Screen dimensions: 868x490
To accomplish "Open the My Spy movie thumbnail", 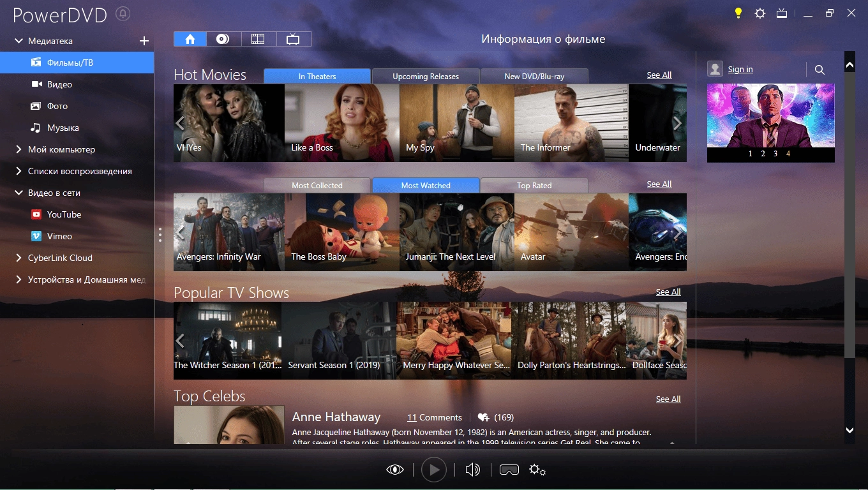I will click(457, 122).
